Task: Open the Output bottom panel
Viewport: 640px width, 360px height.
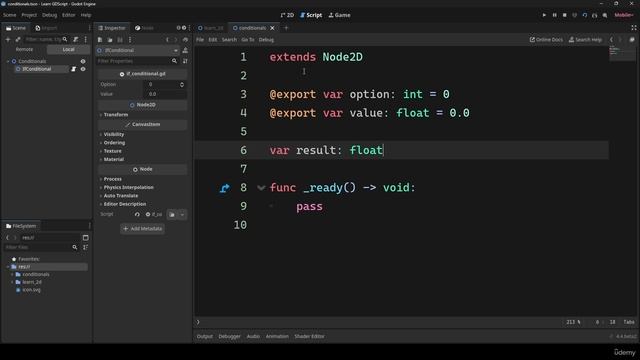Action: pos(204,336)
